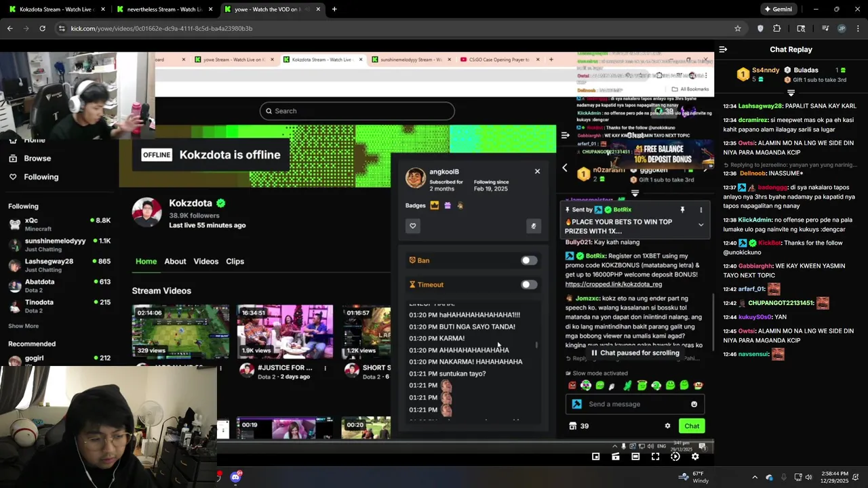
Task: Toggle the Timeout switch for angkoolB
Action: [529, 285]
